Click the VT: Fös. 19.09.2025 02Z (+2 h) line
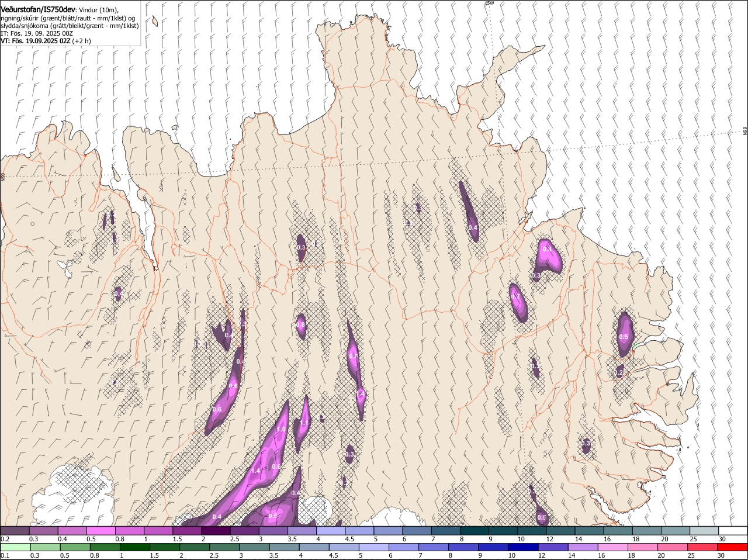Image resolution: width=748 pixels, height=560 pixels. click(46, 42)
